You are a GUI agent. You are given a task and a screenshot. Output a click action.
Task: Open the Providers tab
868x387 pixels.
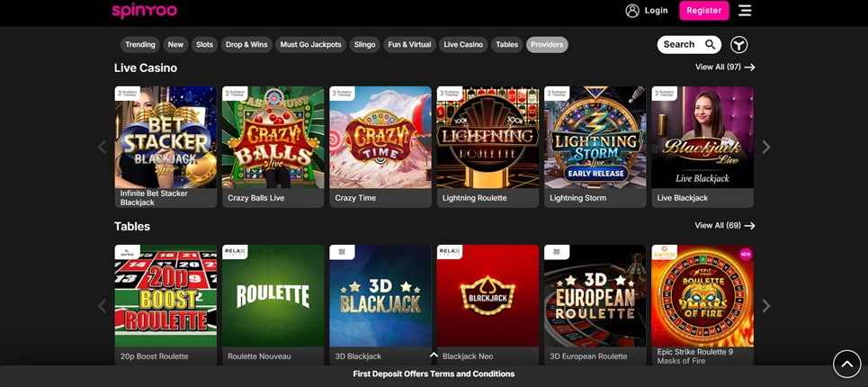547,44
